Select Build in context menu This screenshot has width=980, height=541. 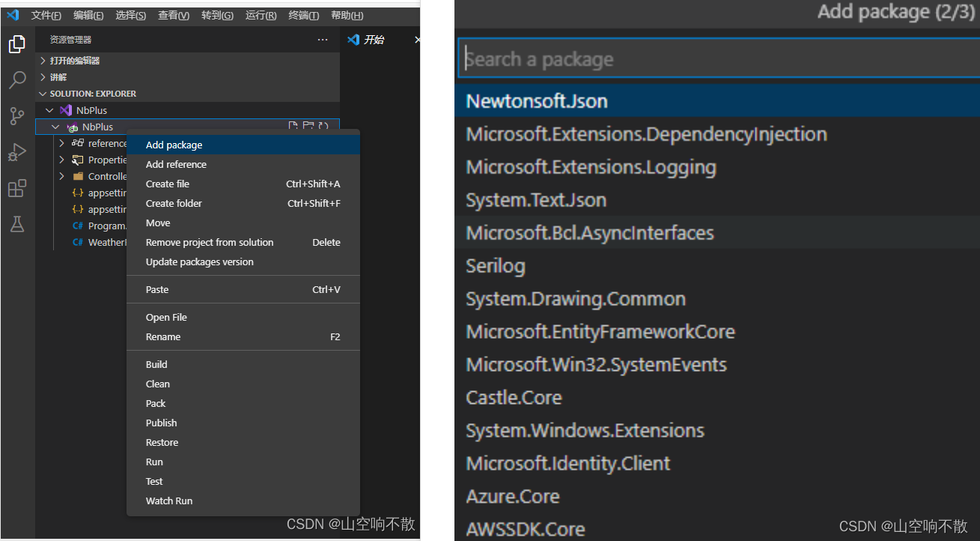243,364
